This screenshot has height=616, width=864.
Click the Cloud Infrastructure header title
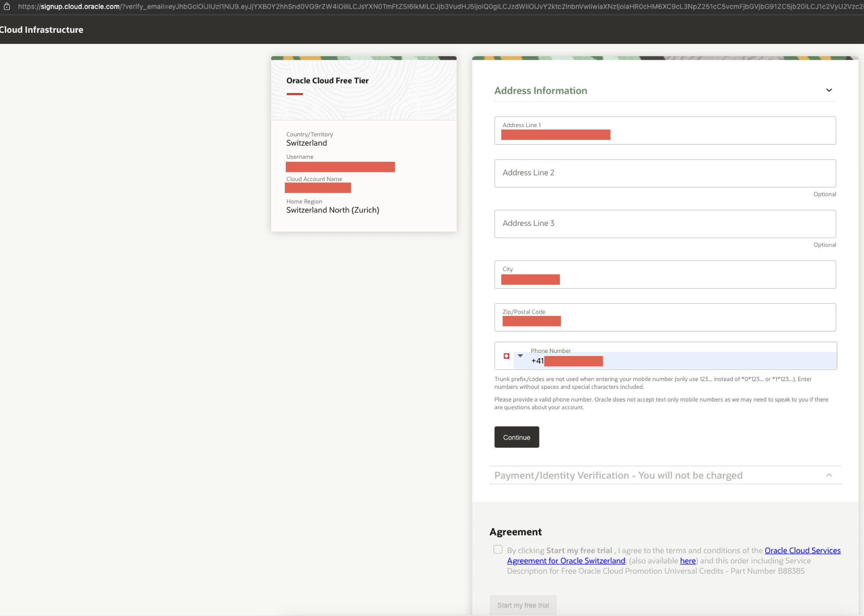41,30
